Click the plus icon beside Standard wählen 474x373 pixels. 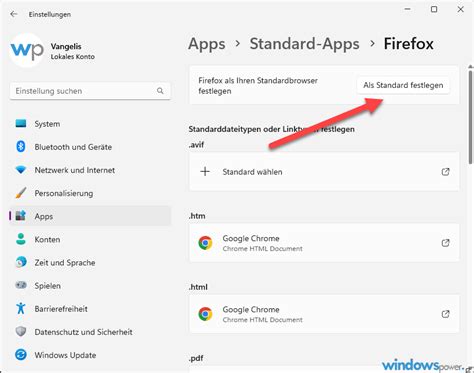tap(205, 172)
